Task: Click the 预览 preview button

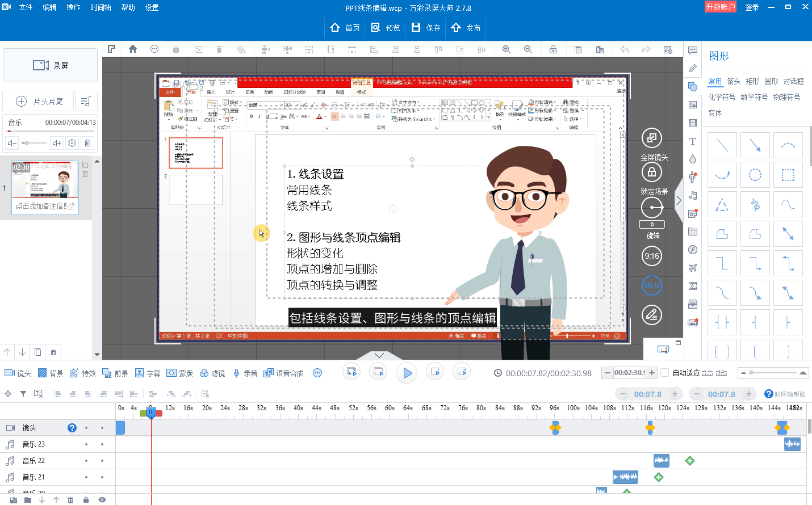Action: [x=386, y=27]
